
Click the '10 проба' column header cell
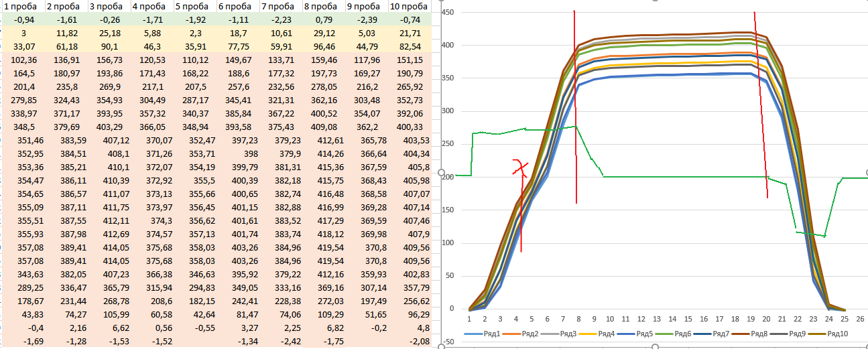pyautogui.click(x=408, y=7)
